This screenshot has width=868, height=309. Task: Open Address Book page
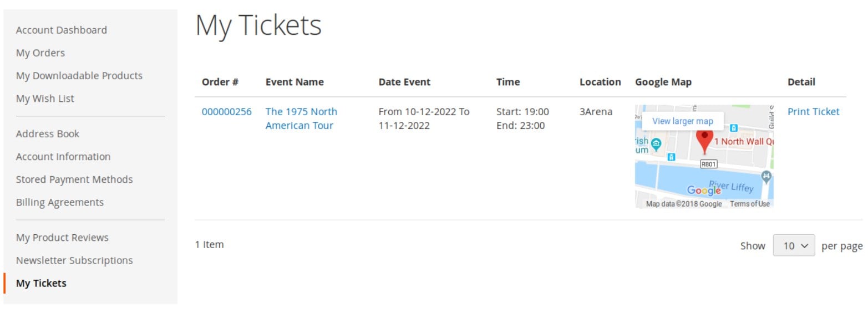pyautogui.click(x=48, y=134)
